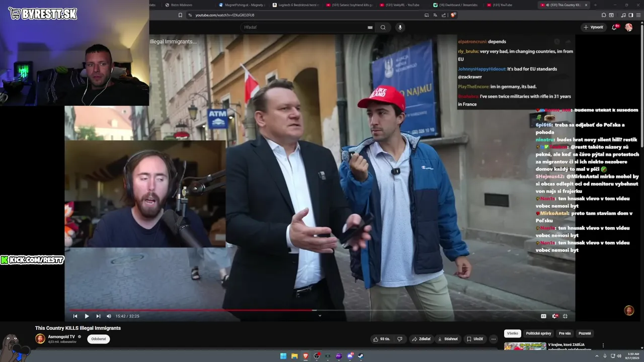Image resolution: width=644 pixels, height=362 pixels.
Task: Switch to (131) YouTube tab
Action: pyautogui.click(x=511, y=5)
